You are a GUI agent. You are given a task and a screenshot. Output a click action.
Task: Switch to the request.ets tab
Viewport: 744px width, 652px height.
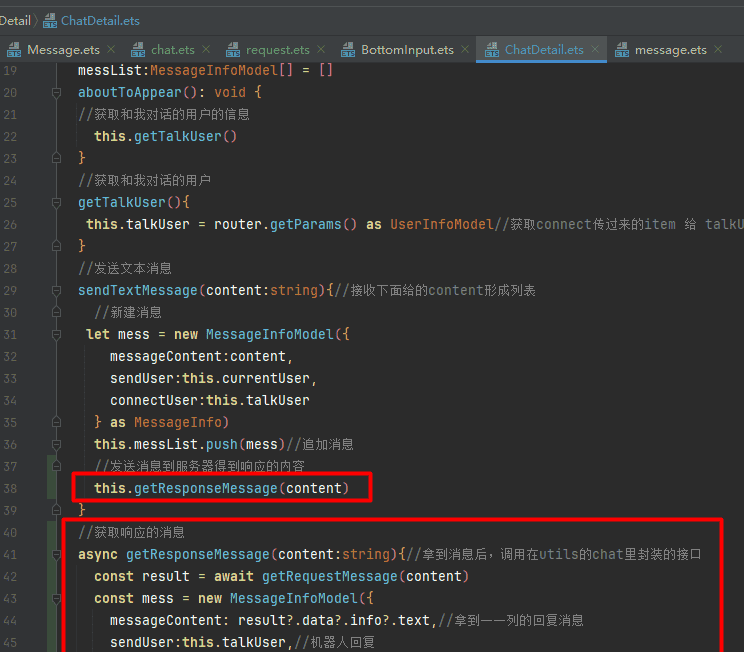[x=277, y=50]
